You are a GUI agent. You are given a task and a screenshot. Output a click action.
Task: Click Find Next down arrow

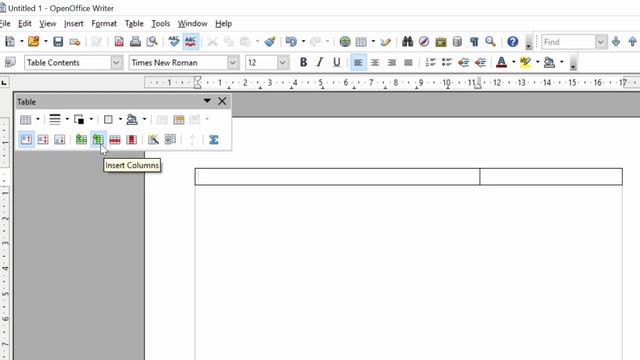pyautogui.click(x=616, y=42)
